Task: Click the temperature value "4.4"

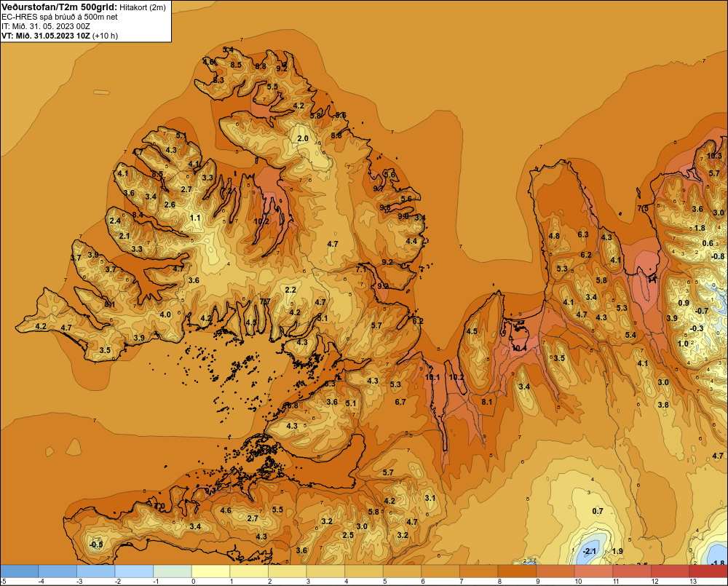Action: [x=411, y=241]
